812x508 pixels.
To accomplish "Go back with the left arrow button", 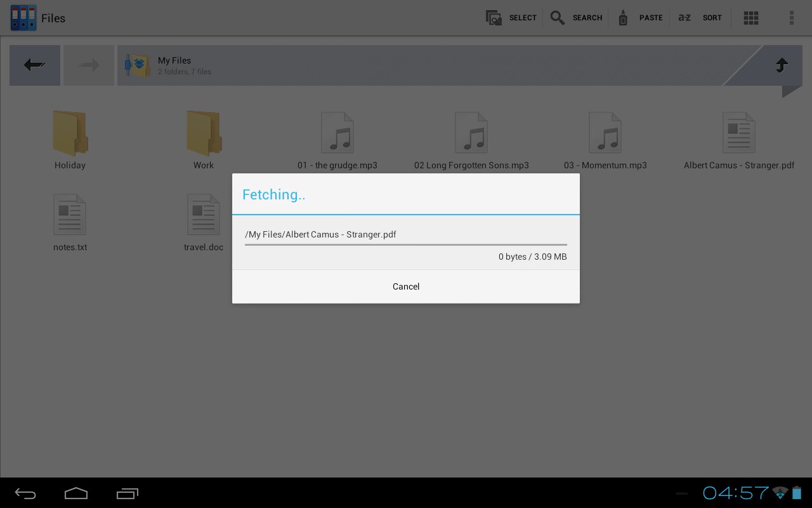I will coord(35,65).
